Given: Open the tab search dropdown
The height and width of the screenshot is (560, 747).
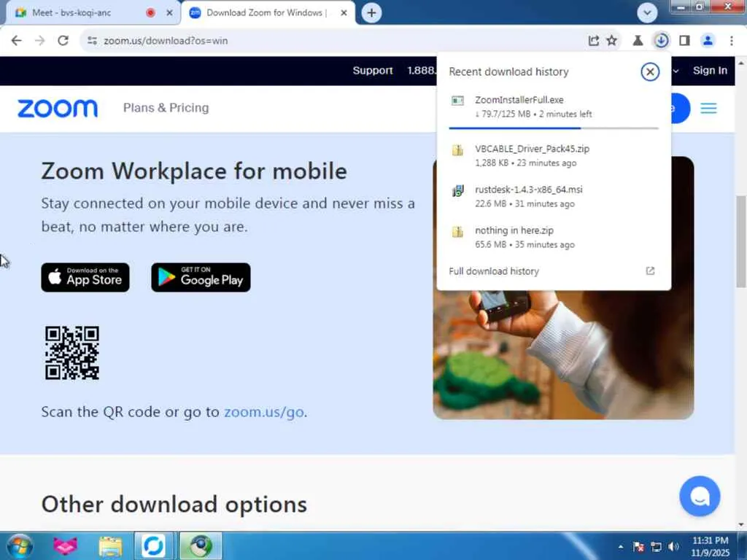Looking at the screenshot, I should point(647,13).
